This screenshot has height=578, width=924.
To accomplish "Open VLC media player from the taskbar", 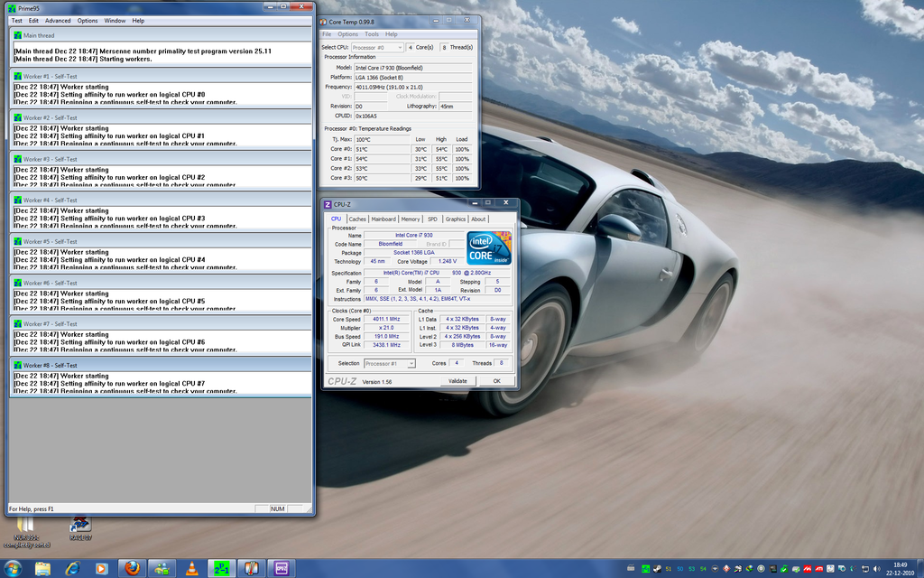I will (194, 569).
